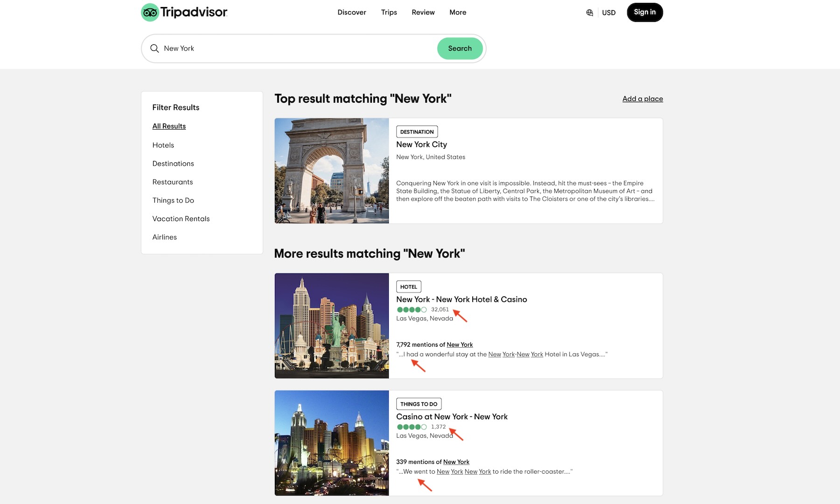Open the USD currency selector
Screen dimensions: 840x504
pos(609,13)
